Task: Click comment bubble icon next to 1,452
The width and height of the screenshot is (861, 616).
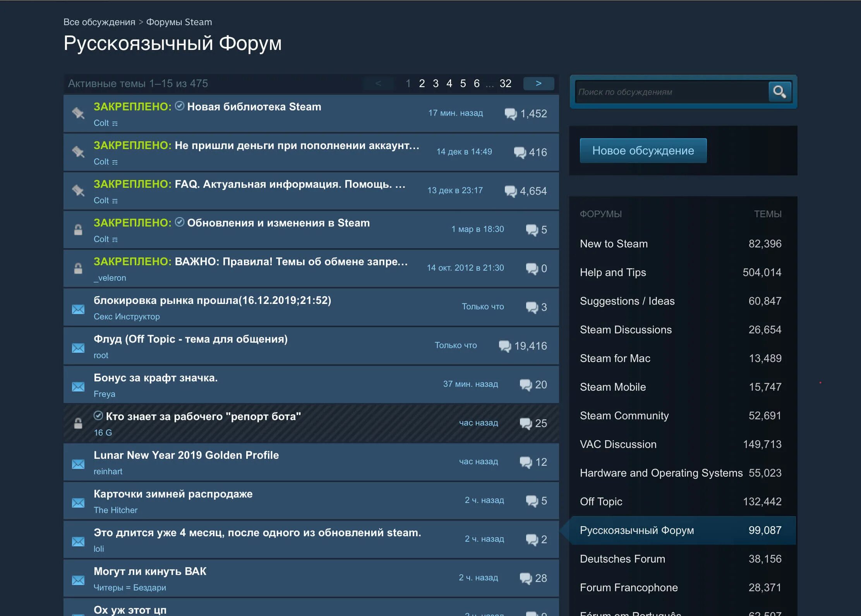Action: [511, 113]
